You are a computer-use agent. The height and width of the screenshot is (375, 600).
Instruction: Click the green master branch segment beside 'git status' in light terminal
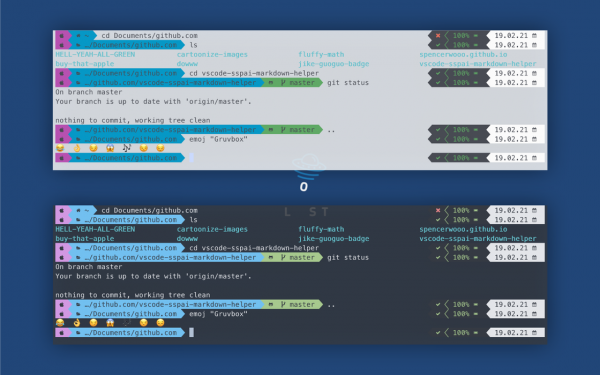292,83
